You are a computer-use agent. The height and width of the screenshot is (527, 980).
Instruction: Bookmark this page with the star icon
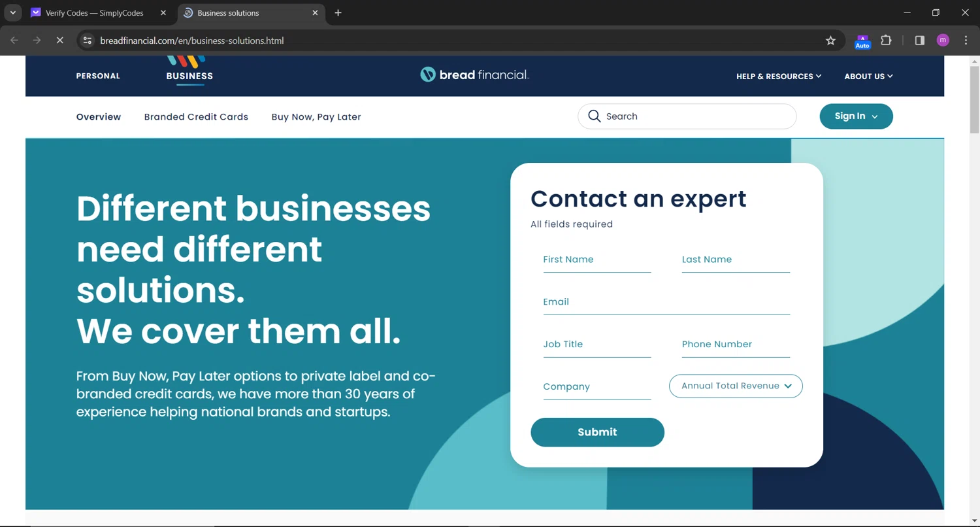point(830,41)
